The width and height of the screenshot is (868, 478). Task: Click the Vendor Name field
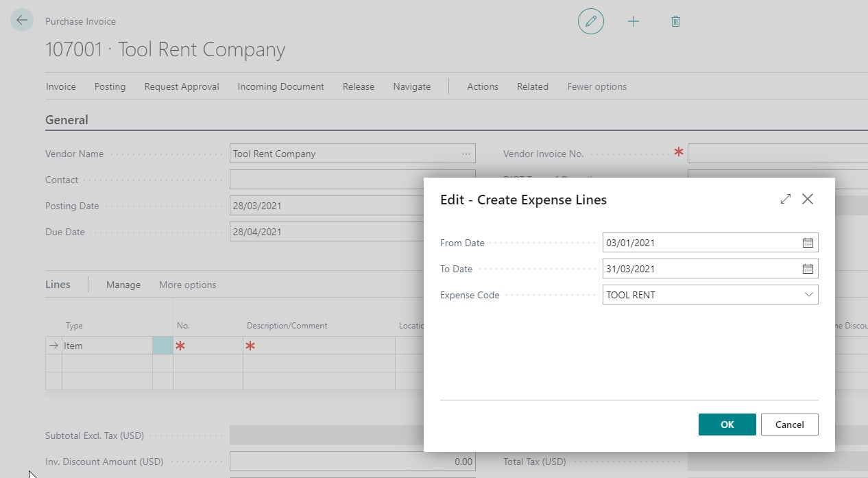pos(352,154)
